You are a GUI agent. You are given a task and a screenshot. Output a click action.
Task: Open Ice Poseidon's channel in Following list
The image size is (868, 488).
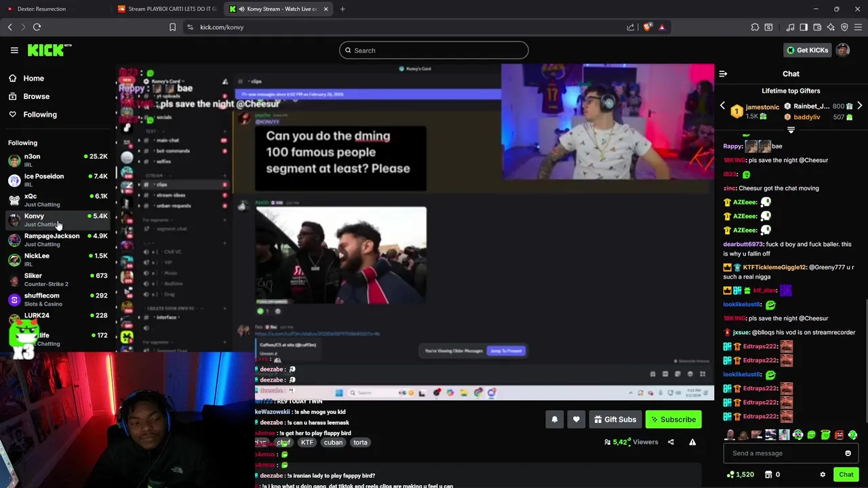(58, 180)
